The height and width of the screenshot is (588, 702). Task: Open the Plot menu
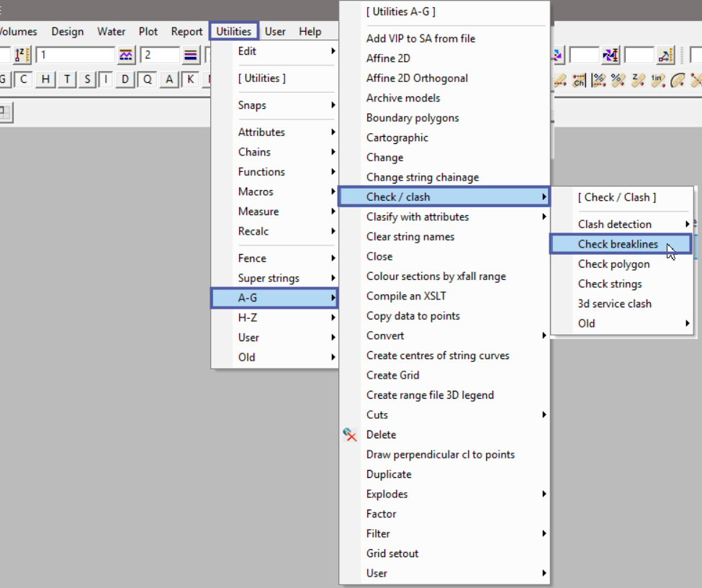pyautogui.click(x=148, y=32)
